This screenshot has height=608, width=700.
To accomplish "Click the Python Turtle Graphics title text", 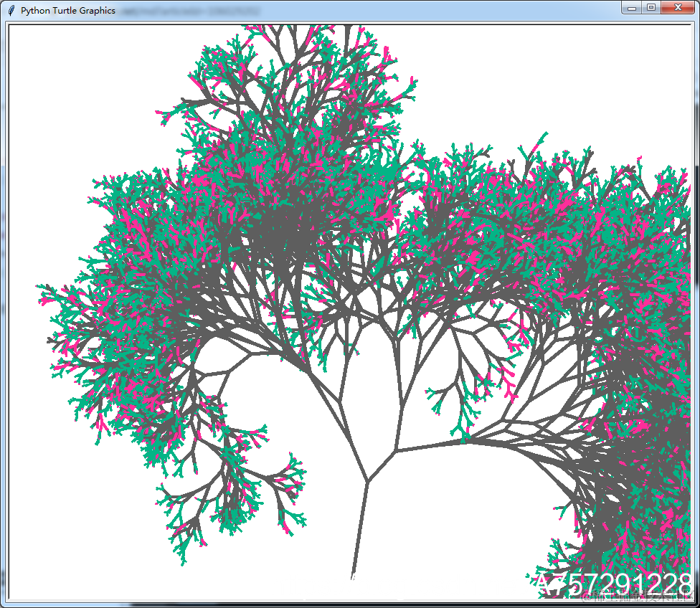I will point(68,10).
